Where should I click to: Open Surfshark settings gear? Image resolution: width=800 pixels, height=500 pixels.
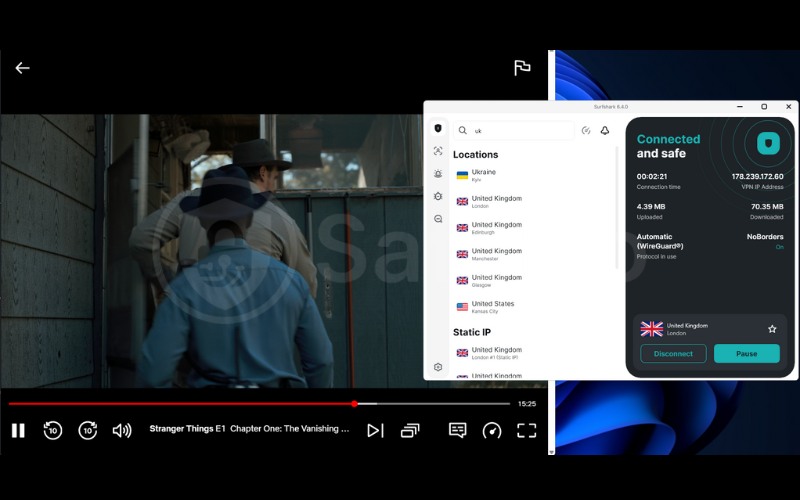(x=438, y=367)
